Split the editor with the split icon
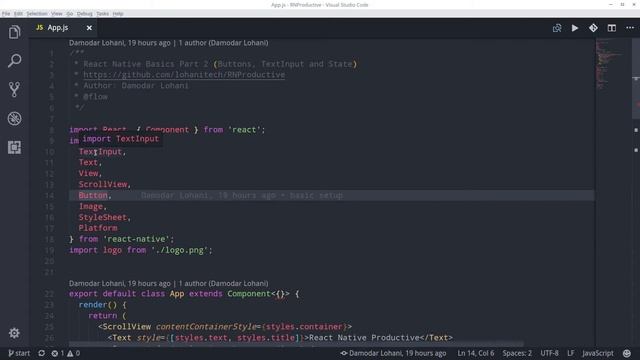 pos(611,28)
